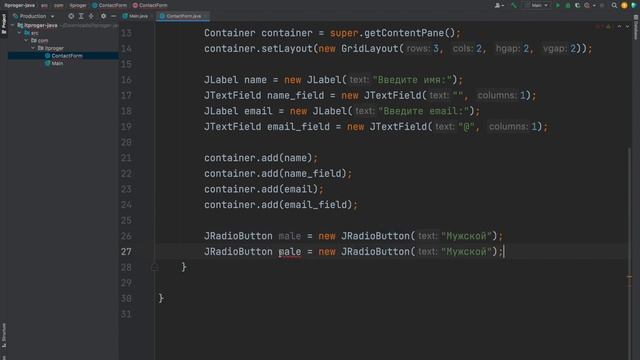Locate opened file in project tree
Image resolution: width=640 pixels, height=360 pixels.
pos(71,16)
